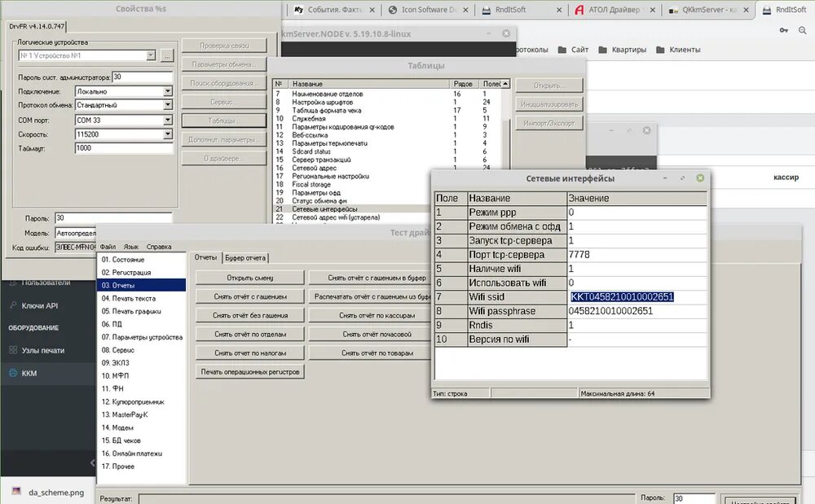Click the Таймаут input field
This screenshot has width=815, height=504.
coord(124,148)
